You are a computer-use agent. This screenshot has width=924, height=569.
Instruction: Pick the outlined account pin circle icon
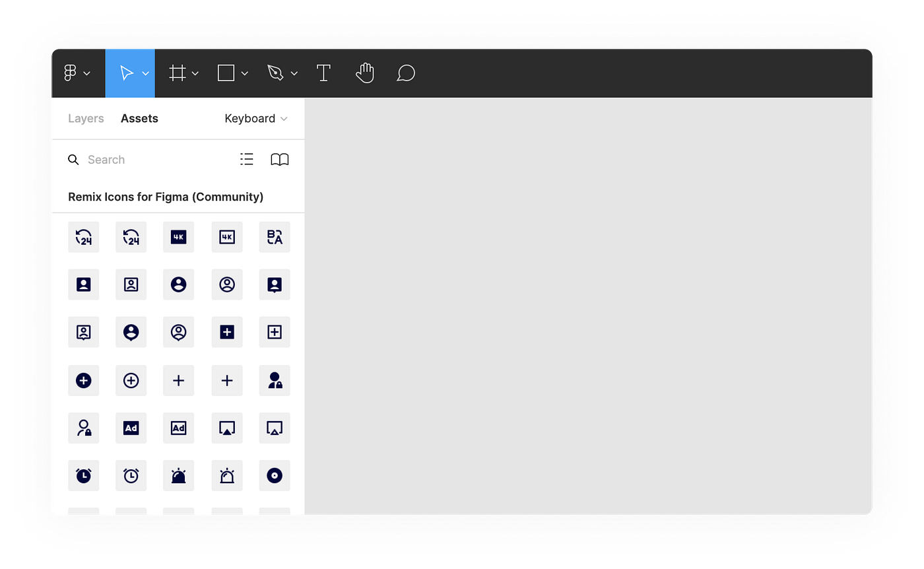click(x=179, y=332)
